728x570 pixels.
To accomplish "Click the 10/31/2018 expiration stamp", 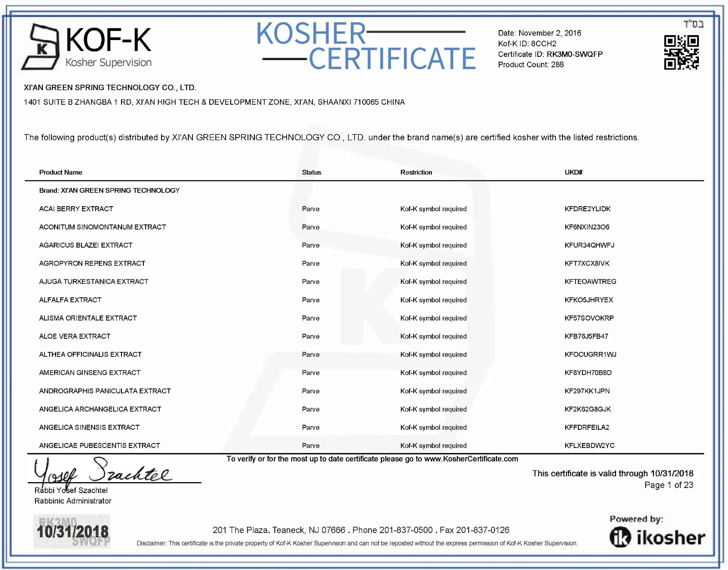I will click(x=72, y=531).
